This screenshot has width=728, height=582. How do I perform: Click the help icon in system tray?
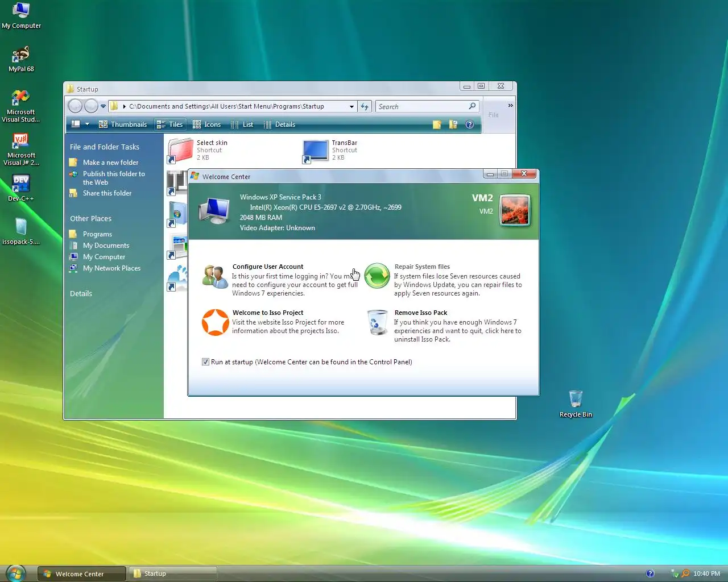[x=650, y=573]
